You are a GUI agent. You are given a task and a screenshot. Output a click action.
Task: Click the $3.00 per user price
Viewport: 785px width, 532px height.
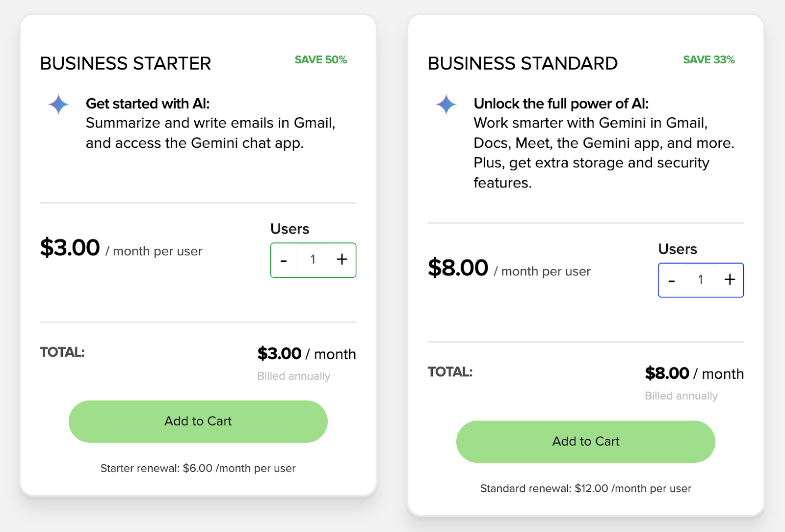click(70, 248)
